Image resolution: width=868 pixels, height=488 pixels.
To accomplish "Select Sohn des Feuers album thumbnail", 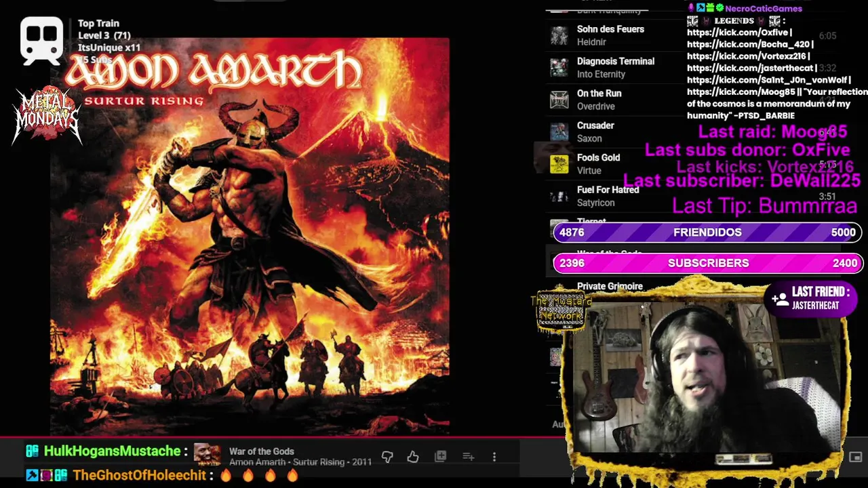I will (x=559, y=35).
